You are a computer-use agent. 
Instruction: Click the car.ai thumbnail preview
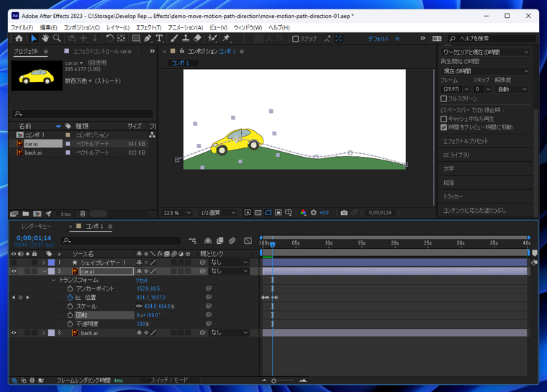coord(37,76)
